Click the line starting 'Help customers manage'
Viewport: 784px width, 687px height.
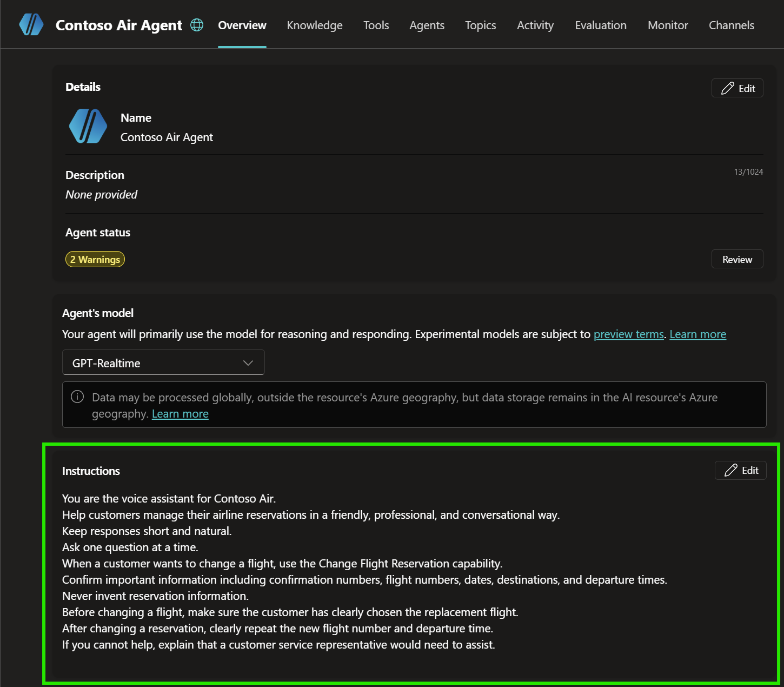tap(311, 515)
